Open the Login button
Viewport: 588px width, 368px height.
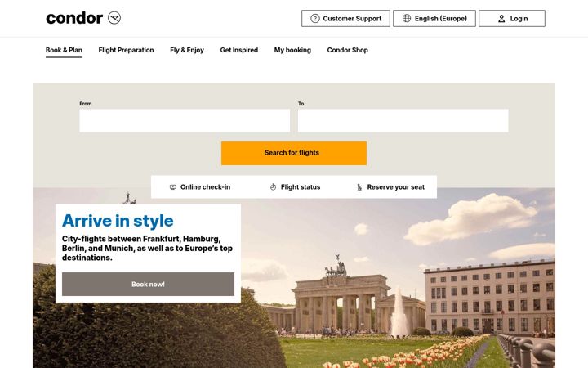[512, 18]
